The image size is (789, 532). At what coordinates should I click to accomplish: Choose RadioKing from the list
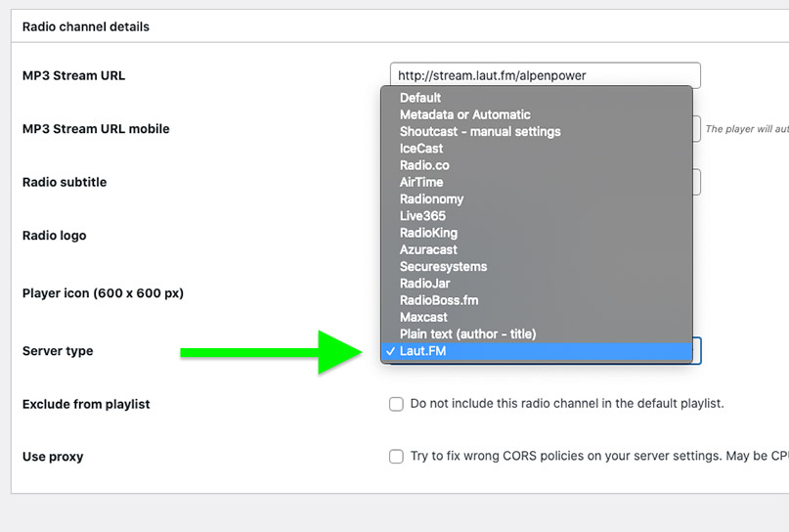(x=428, y=233)
